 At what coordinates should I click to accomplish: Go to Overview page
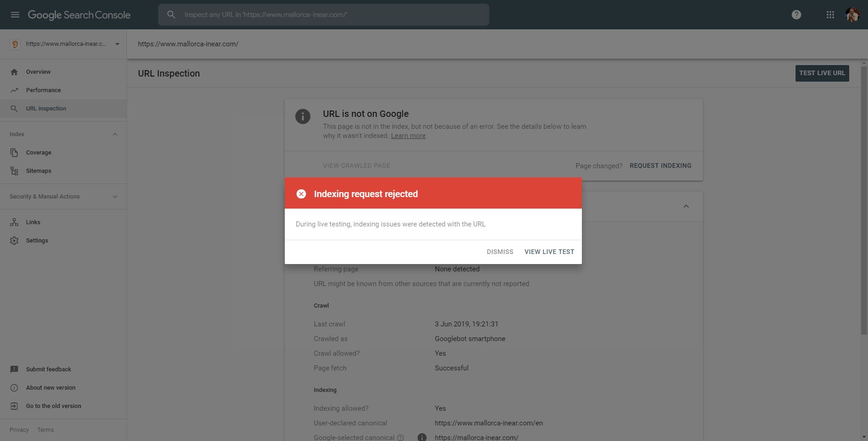pyautogui.click(x=63, y=72)
